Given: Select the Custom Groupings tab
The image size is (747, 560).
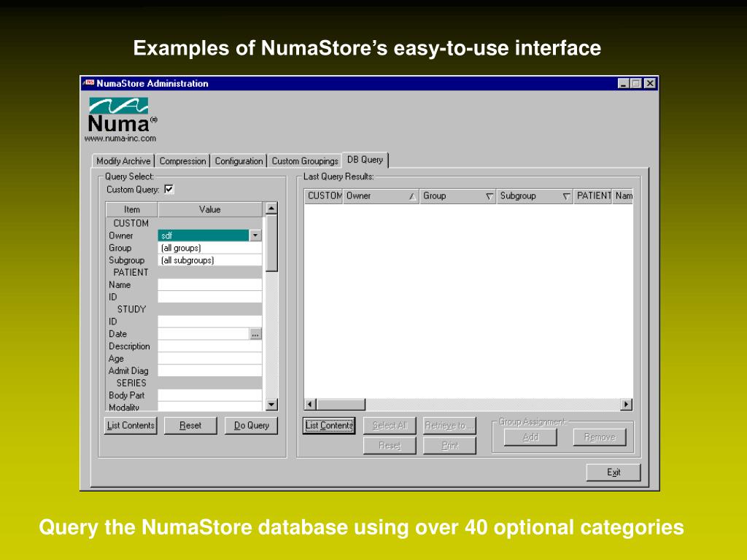Looking at the screenshot, I should coord(305,161).
